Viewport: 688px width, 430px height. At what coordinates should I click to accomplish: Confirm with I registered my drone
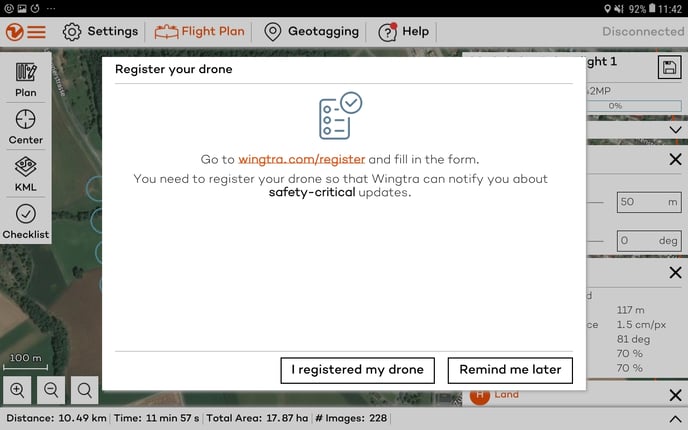[358, 370]
